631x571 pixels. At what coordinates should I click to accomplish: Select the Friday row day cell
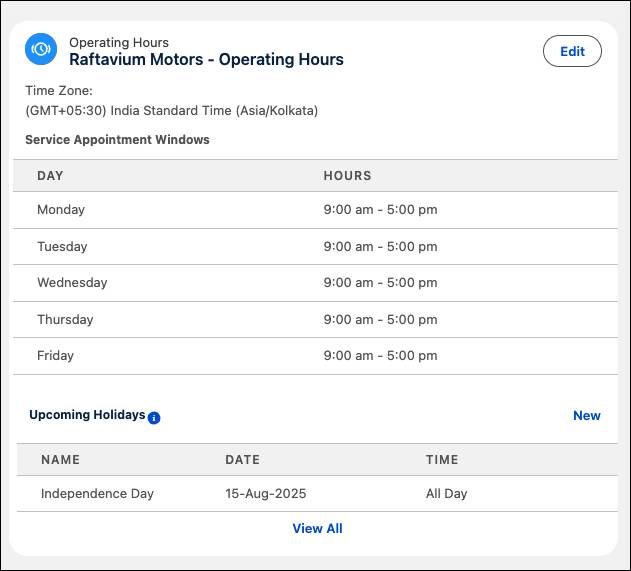click(55, 356)
